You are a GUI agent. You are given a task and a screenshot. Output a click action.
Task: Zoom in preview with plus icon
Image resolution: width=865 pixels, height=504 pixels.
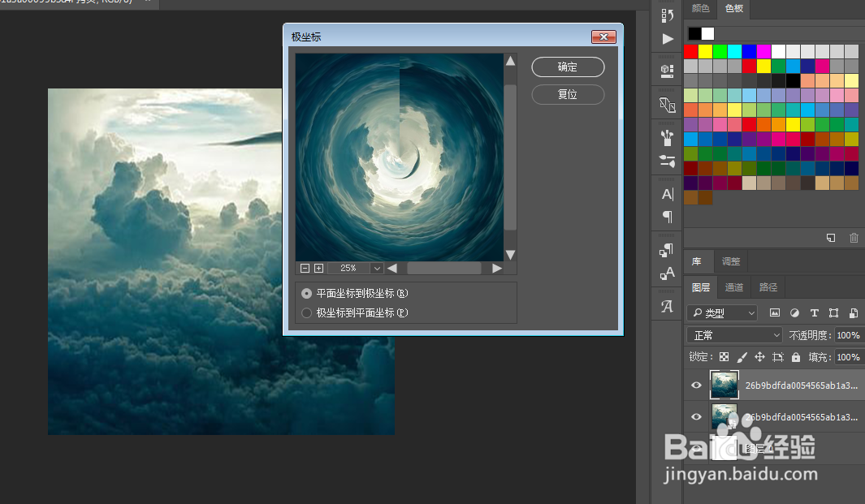click(x=319, y=268)
